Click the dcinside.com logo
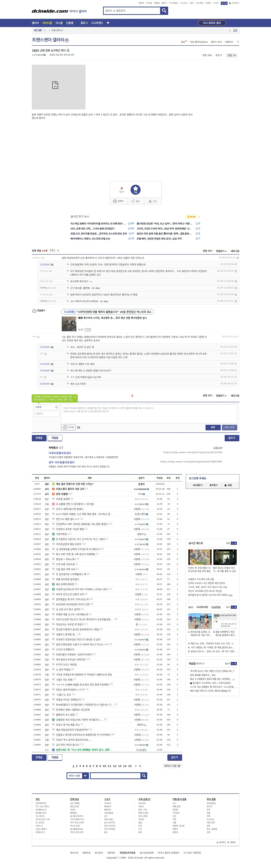The width and height of the screenshot is (271, 868). click(50, 11)
